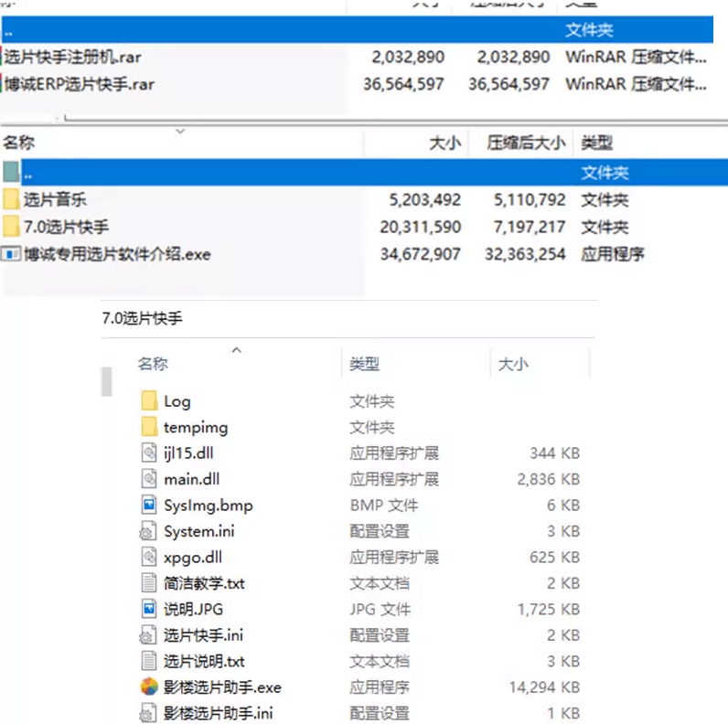Click the sort arrow above 名称 in file list

pos(237,350)
